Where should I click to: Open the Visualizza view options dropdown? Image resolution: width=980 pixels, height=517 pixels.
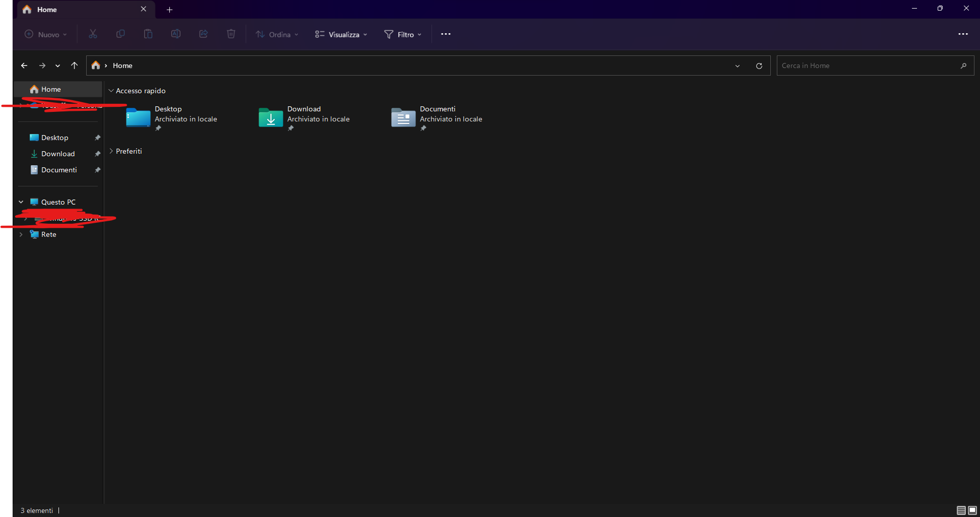341,34
